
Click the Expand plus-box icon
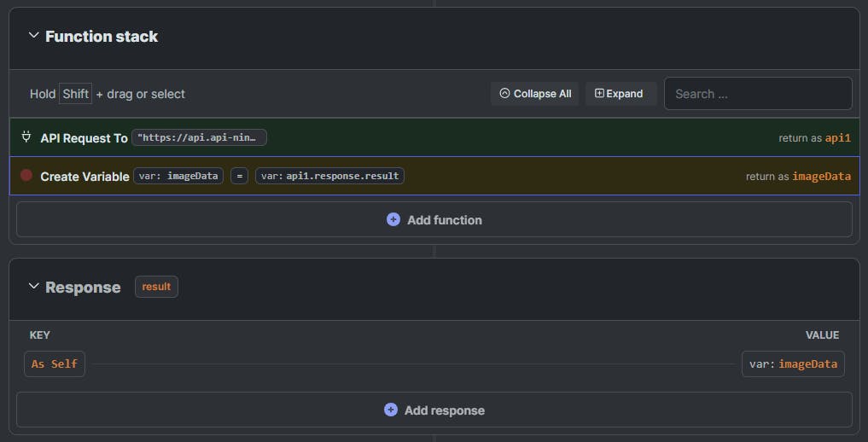click(599, 94)
